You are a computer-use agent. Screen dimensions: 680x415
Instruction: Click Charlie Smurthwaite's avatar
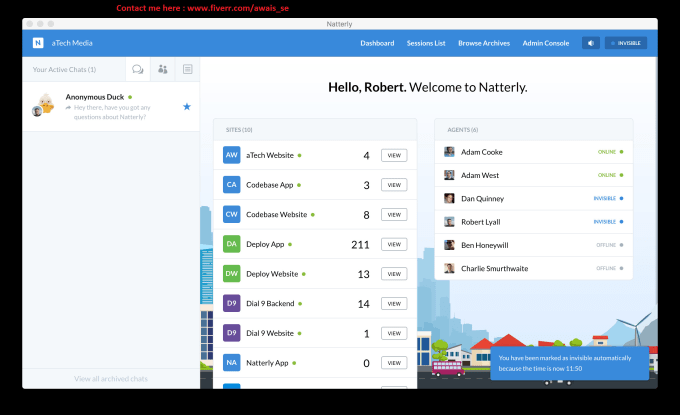449,268
